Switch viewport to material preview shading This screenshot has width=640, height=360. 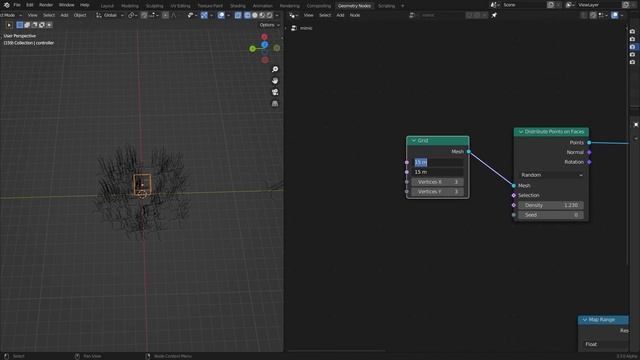262,15
